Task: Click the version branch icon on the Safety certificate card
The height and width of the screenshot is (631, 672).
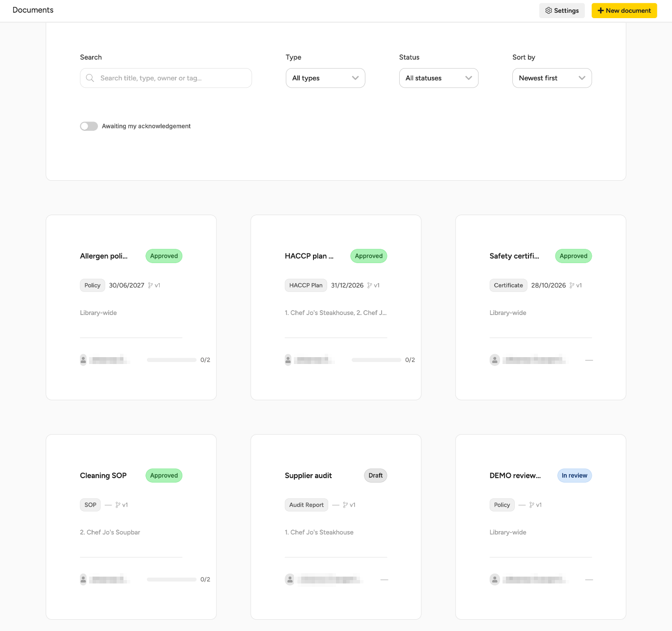Action: [572, 285]
